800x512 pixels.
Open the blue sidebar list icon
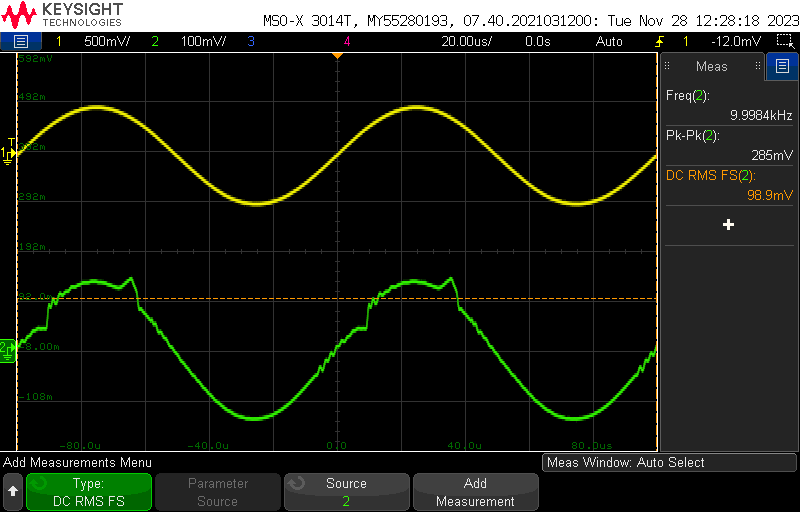coord(781,67)
